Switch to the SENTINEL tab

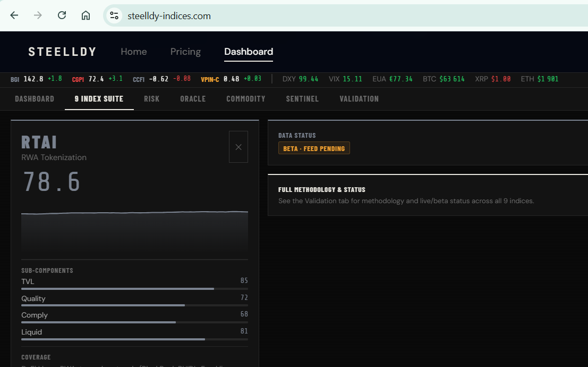302,99
